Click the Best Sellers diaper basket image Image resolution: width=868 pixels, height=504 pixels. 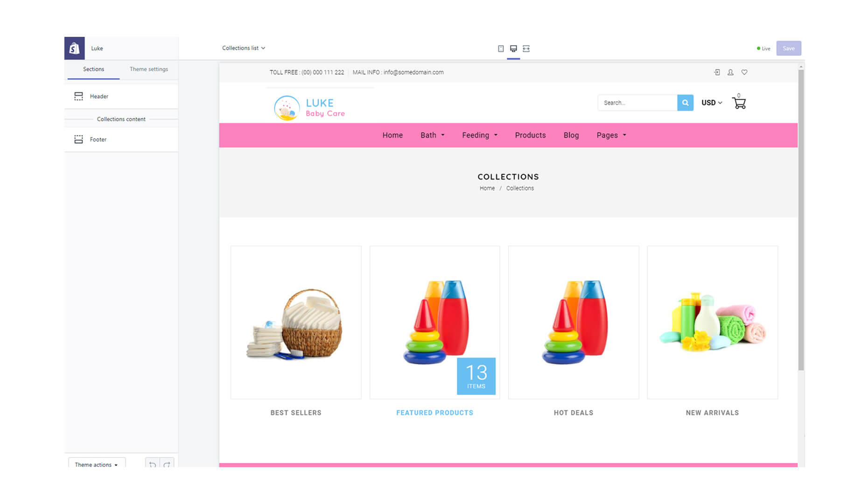(296, 322)
